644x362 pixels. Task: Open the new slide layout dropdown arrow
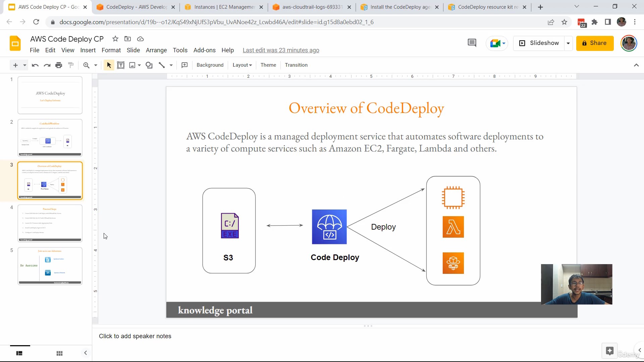pyautogui.click(x=25, y=65)
